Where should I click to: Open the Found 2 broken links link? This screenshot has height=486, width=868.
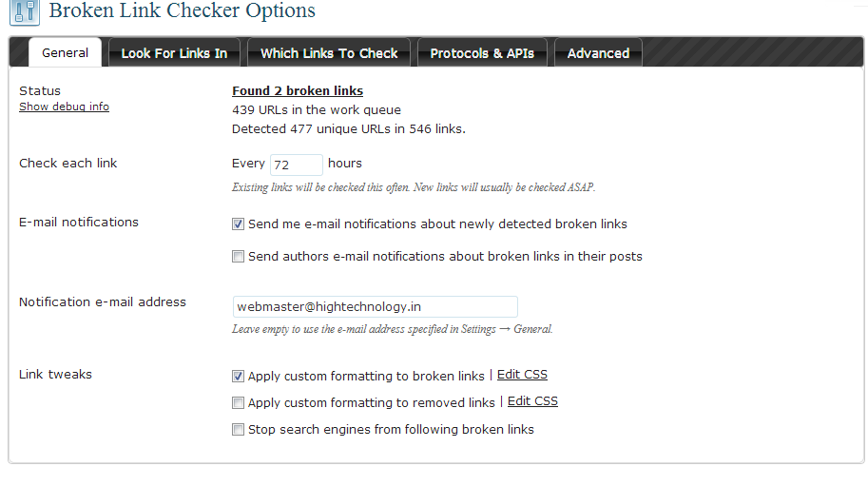[298, 90]
